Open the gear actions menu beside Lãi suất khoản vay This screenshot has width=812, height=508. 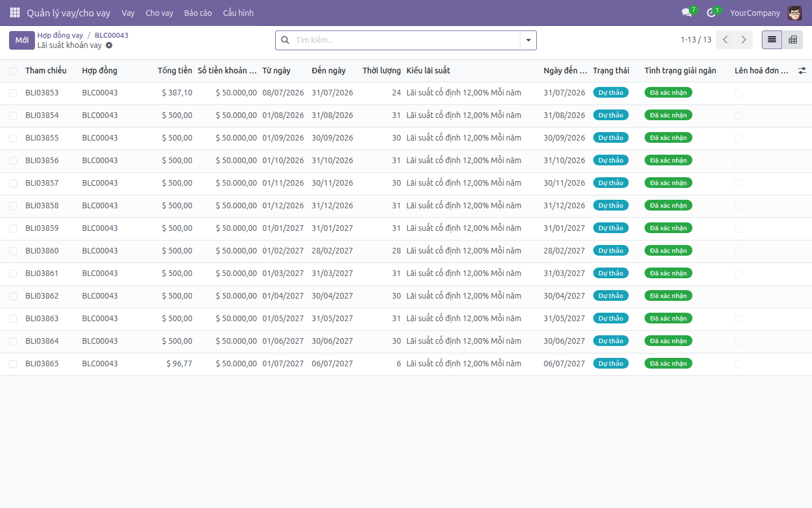(x=109, y=45)
